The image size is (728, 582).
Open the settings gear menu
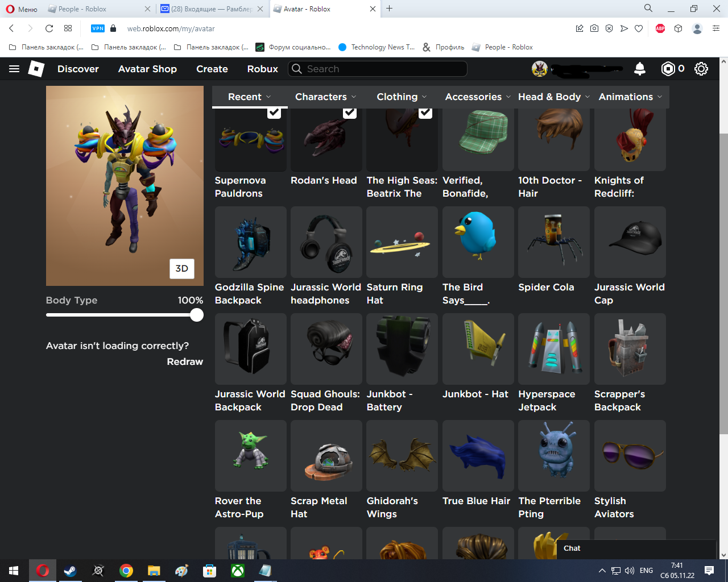tap(701, 69)
